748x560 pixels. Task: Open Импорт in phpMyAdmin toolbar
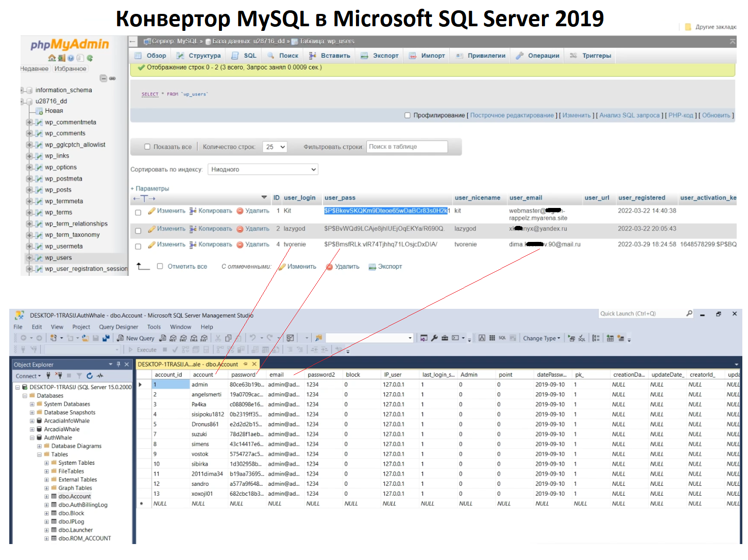click(431, 56)
